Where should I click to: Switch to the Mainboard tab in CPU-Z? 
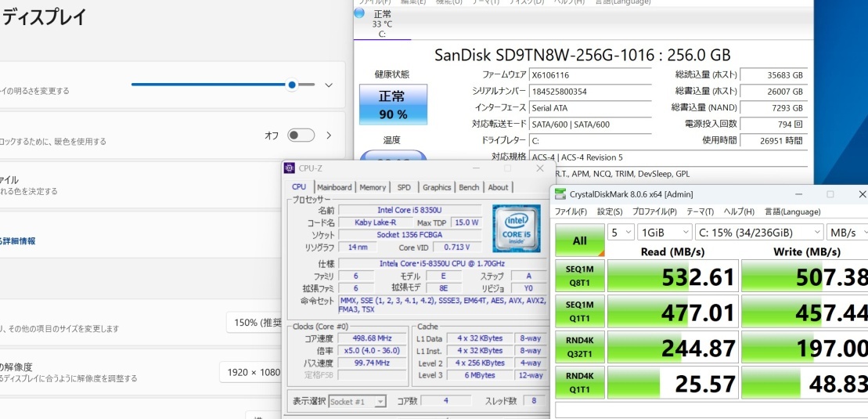pyautogui.click(x=334, y=187)
